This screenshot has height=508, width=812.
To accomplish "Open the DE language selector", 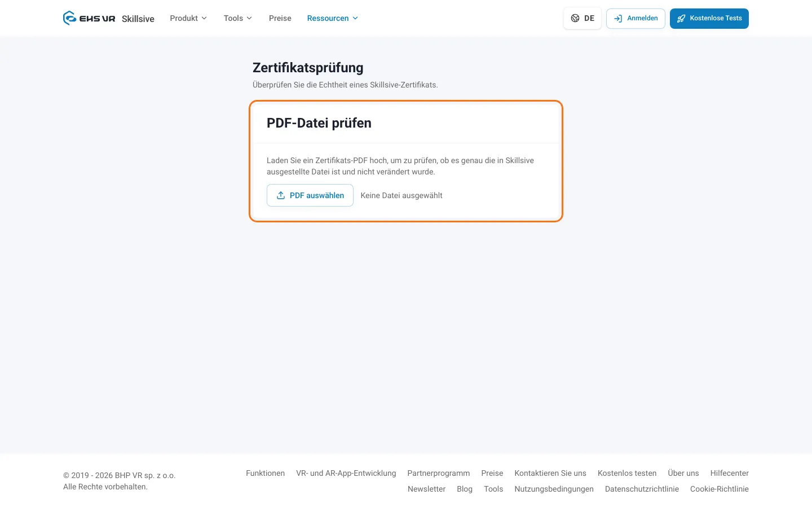I will (x=582, y=18).
